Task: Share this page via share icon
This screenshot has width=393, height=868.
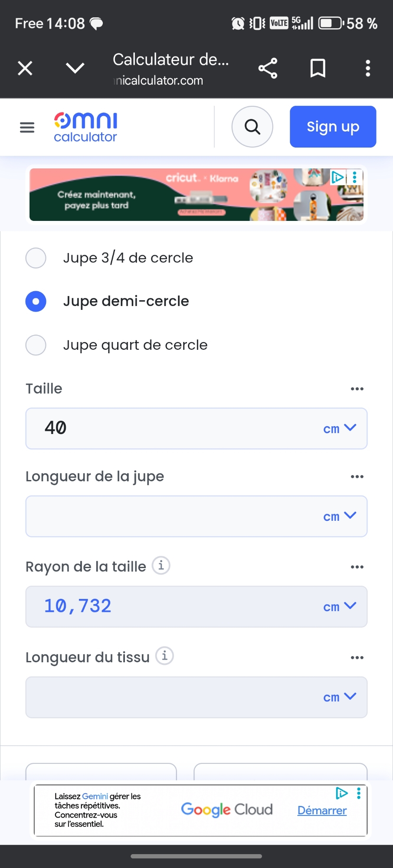Action: [268, 68]
